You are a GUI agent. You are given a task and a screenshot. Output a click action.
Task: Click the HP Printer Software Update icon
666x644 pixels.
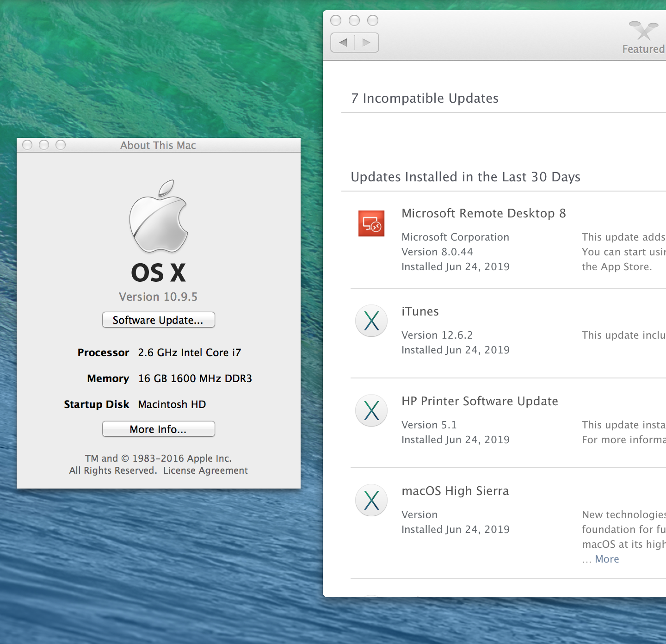coord(371,410)
